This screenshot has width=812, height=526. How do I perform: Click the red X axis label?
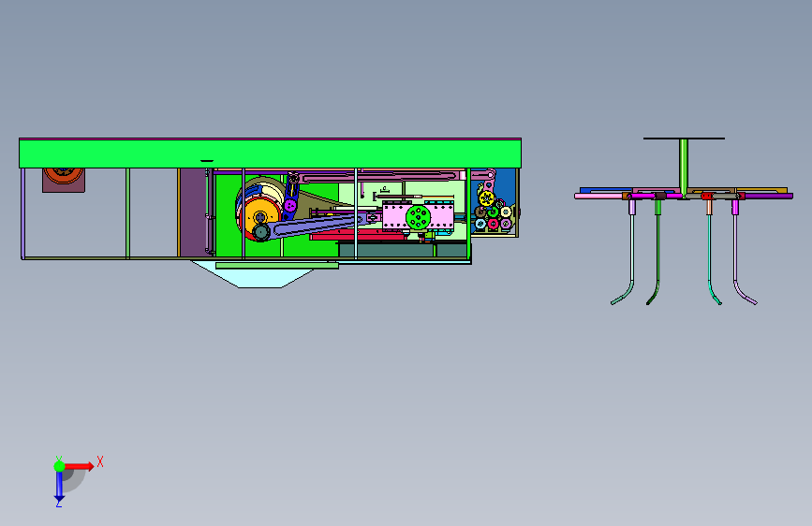click(100, 461)
